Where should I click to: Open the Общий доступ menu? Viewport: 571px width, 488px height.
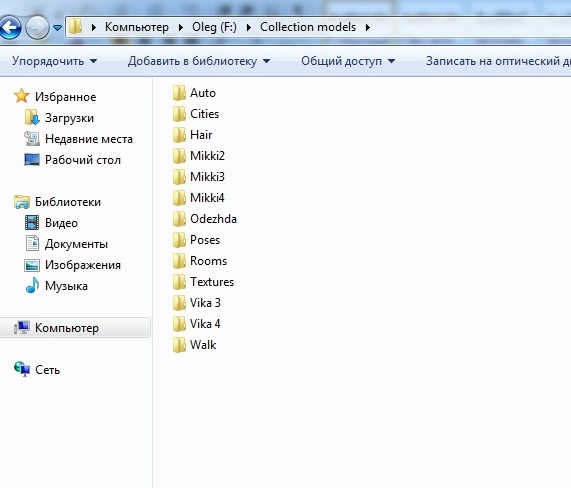348,61
